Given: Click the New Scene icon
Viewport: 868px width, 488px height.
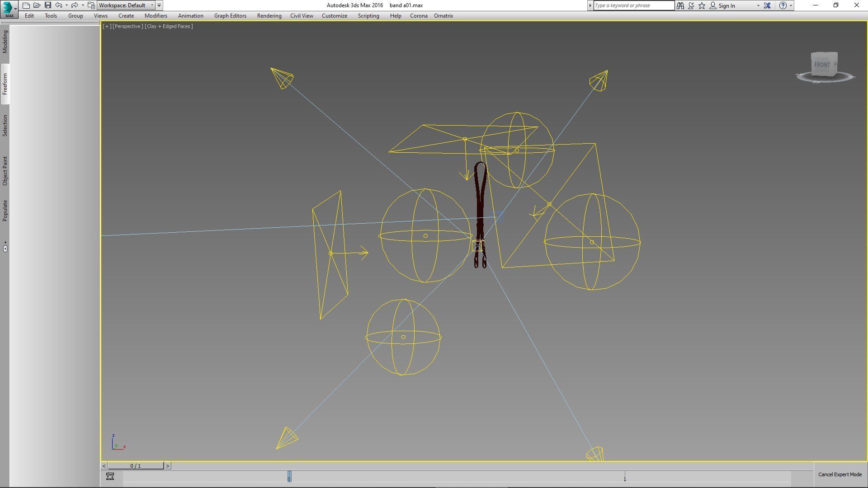Looking at the screenshot, I should 26,5.
